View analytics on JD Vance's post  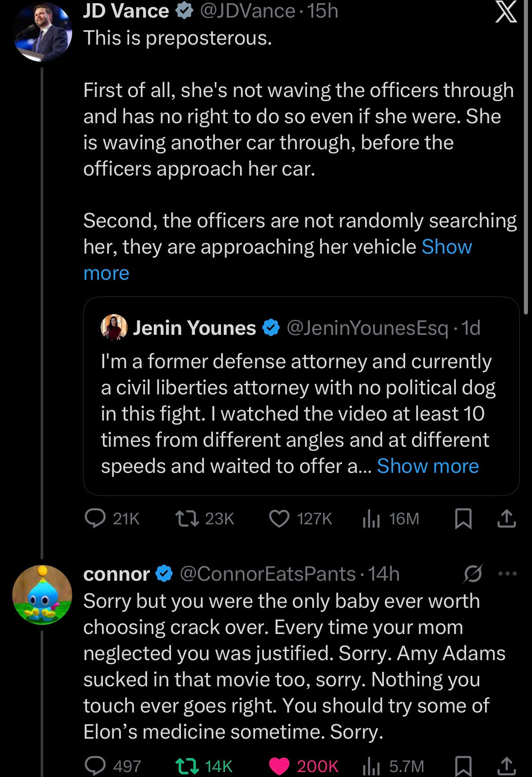(x=371, y=519)
